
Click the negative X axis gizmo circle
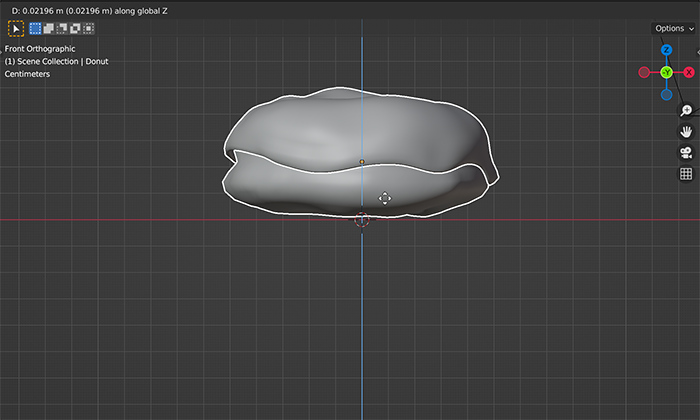[x=644, y=72]
